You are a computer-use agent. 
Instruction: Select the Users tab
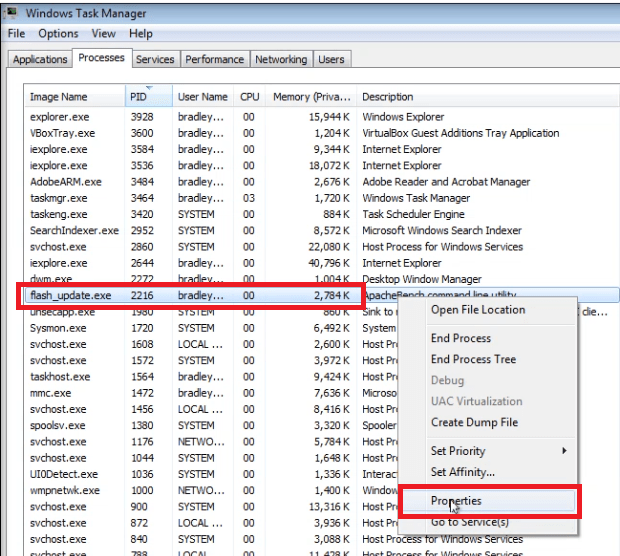[x=331, y=60]
